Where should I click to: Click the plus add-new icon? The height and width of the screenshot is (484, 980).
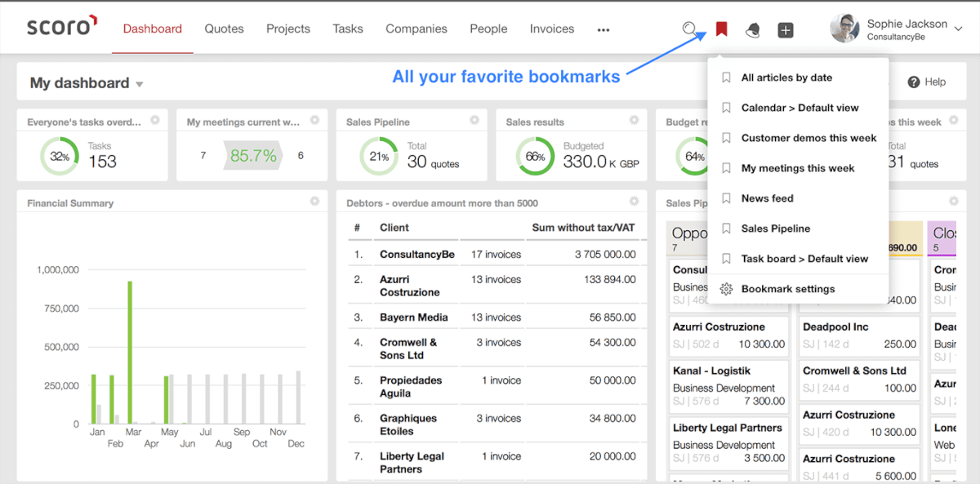click(786, 29)
